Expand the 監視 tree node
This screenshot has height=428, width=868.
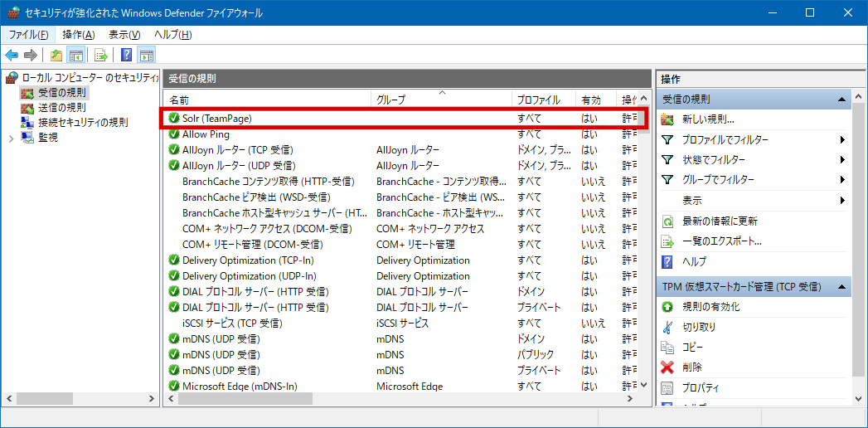[x=12, y=138]
